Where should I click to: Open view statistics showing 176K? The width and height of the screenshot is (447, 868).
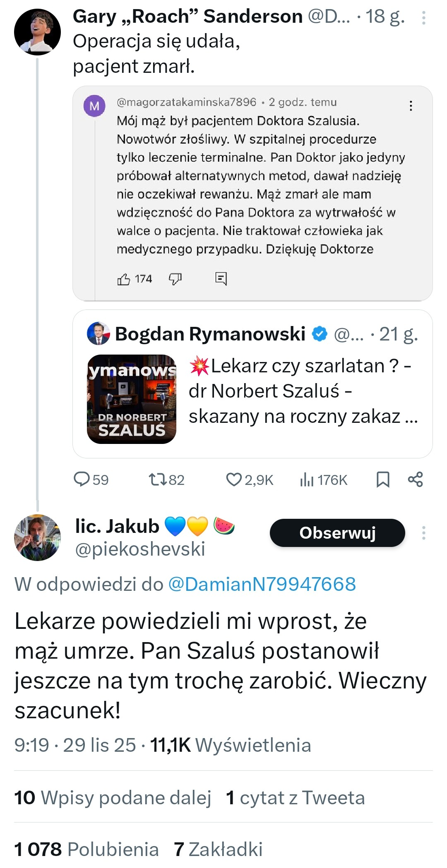click(x=307, y=480)
